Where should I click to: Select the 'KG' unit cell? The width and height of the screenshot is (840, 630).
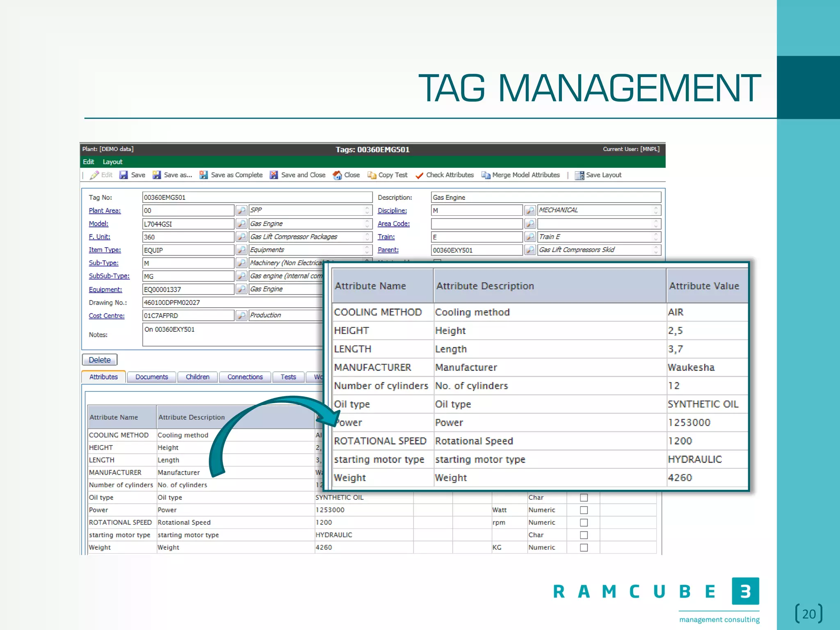509,548
